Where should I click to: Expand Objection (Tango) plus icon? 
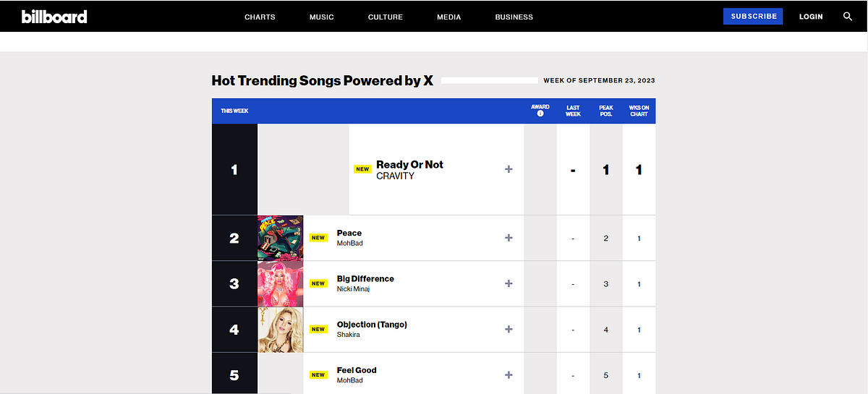509,329
